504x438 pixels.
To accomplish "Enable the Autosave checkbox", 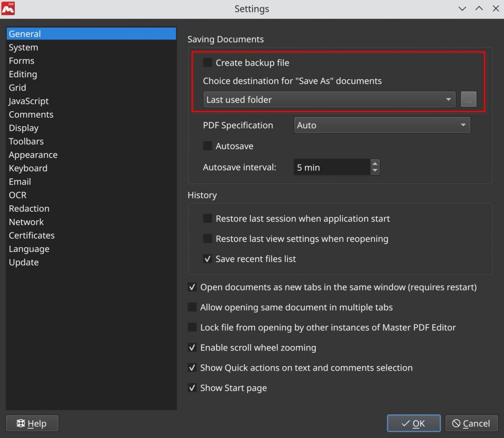I will (x=208, y=146).
